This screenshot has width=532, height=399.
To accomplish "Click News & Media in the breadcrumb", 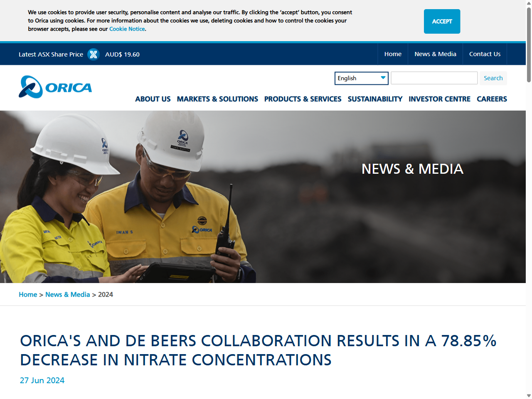I will click(x=68, y=294).
